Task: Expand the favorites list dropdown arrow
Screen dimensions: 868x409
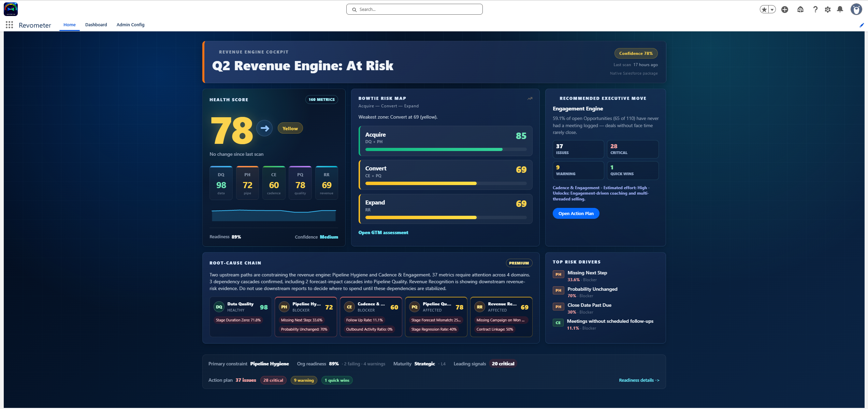Action: (x=772, y=10)
